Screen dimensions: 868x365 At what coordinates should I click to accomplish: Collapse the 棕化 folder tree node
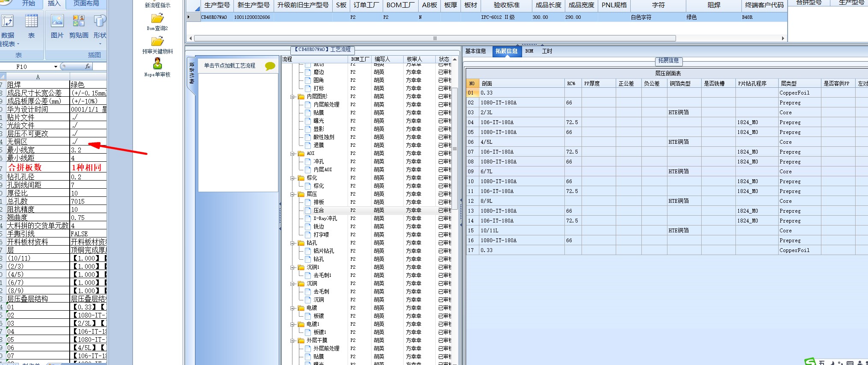[292, 178]
